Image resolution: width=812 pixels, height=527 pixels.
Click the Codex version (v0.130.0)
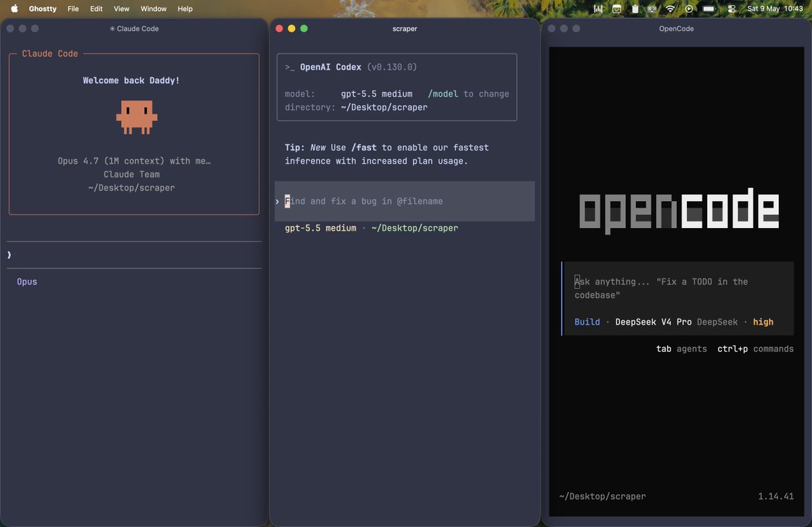392,67
